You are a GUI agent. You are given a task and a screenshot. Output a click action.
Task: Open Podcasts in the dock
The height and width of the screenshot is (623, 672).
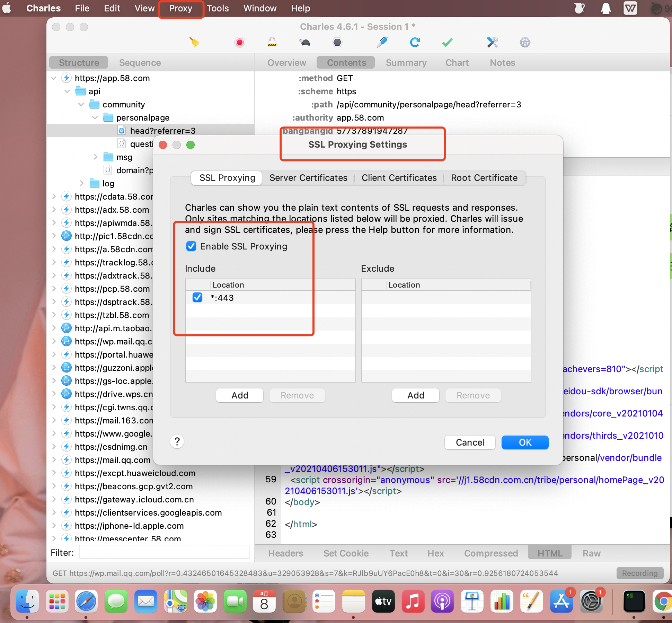[x=442, y=601]
